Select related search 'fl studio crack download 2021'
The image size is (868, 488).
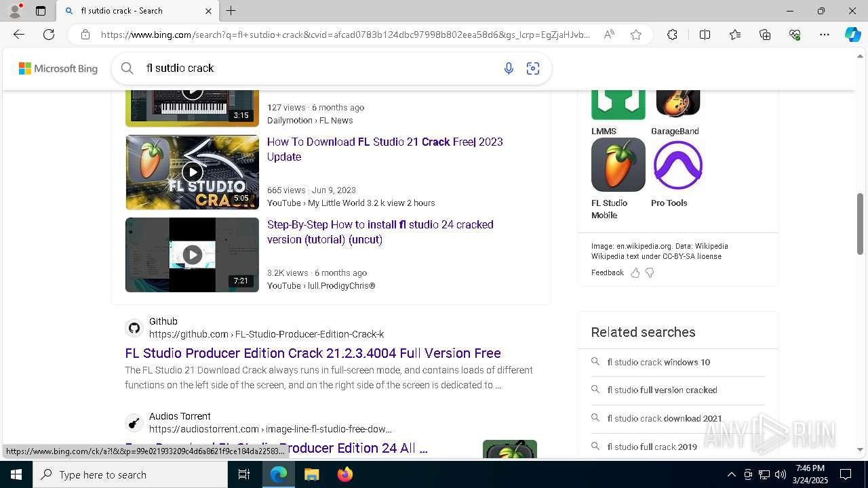[x=665, y=418]
